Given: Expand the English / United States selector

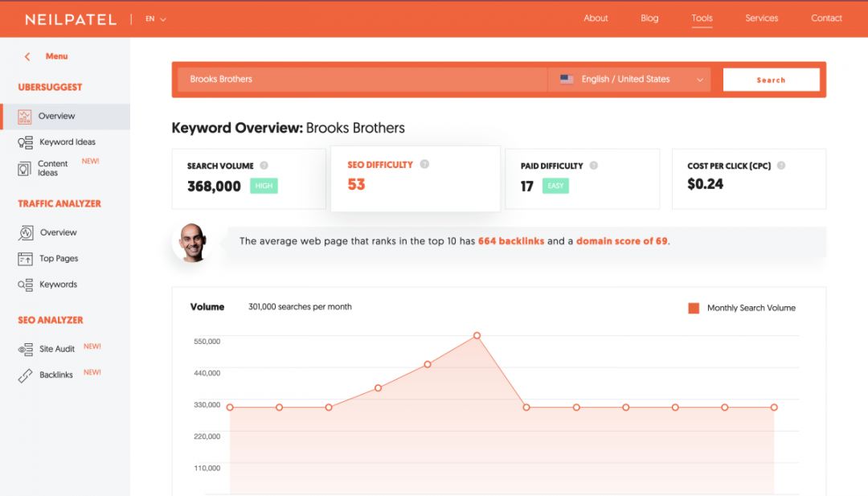Looking at the screenshot, I should [629, 79].
